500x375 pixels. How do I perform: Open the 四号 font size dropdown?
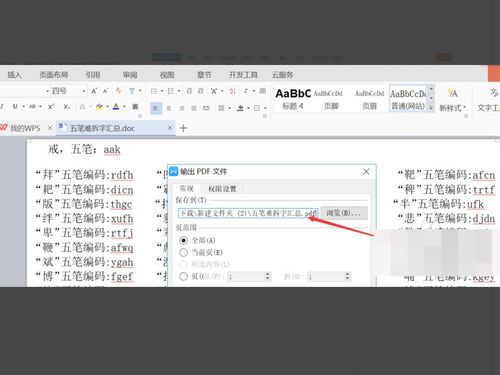(84, 91)
